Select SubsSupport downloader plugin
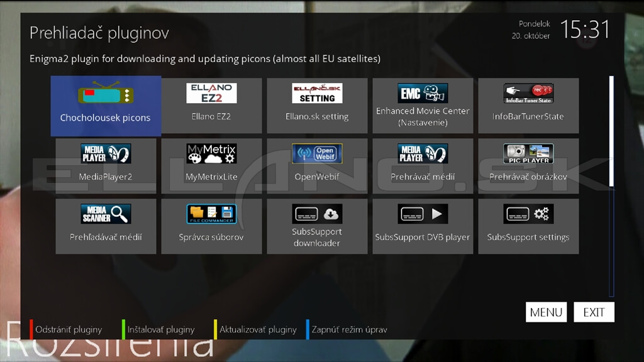Image resolution: width=644 pixels, height=362 pixels. coord(317,226)
